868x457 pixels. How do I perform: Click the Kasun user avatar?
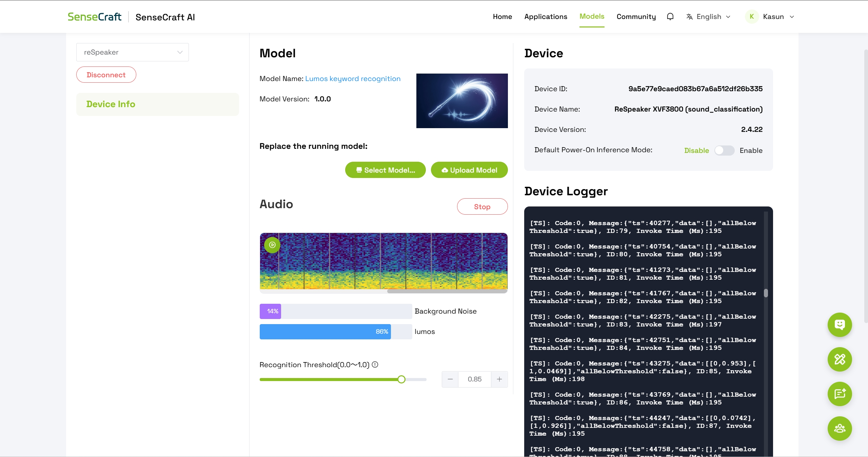[x=752, y=17]
